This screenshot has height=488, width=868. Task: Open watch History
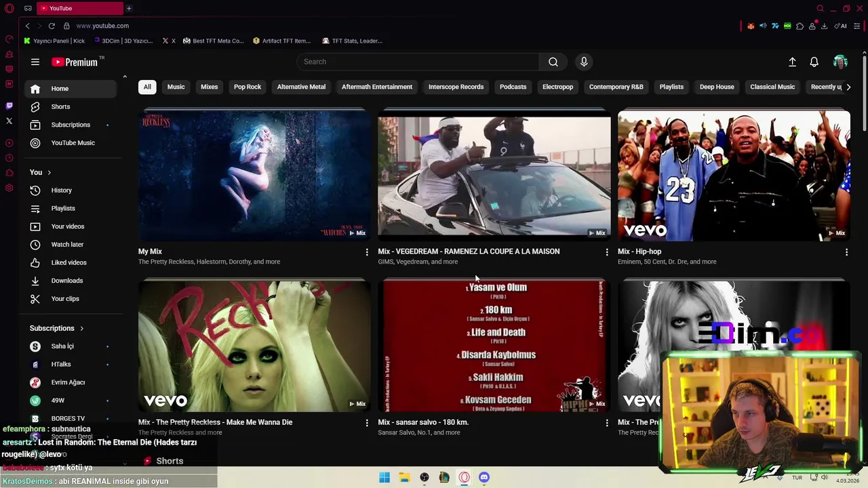tap(70, 190)
